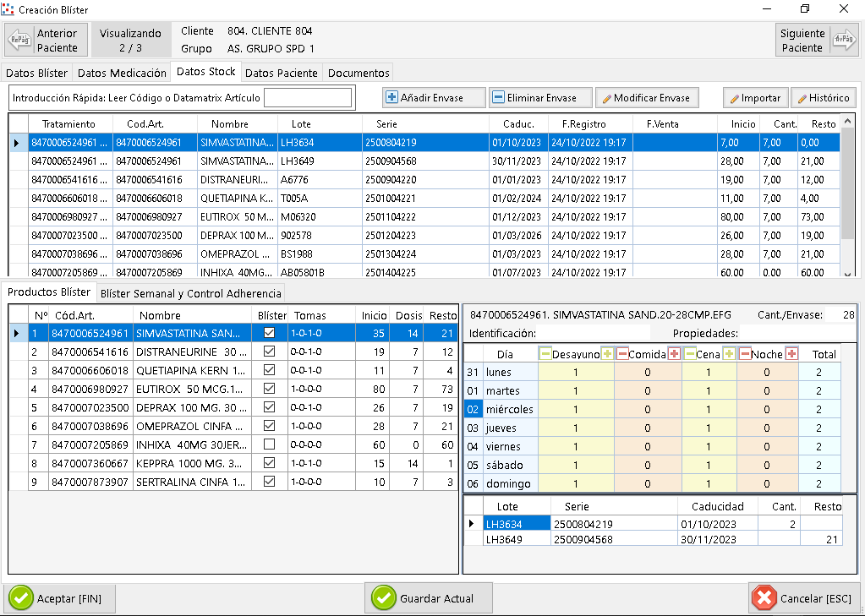
Task: Switch to the Datos Paciente tab
Action: pos(282,73)
